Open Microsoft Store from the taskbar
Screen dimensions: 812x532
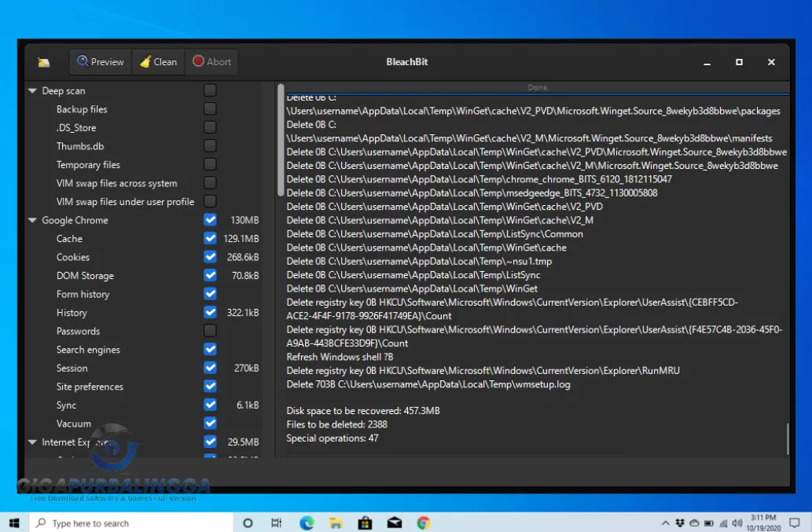365,523
